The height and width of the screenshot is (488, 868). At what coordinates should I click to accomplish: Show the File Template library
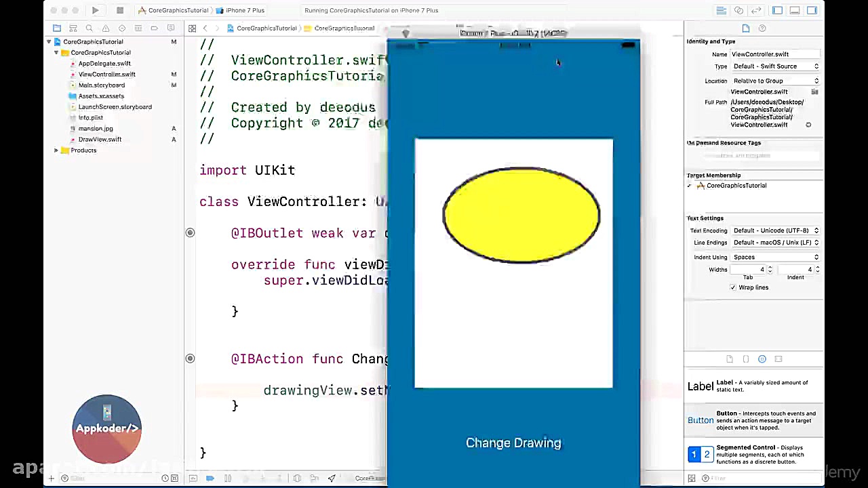pos(730,359)
